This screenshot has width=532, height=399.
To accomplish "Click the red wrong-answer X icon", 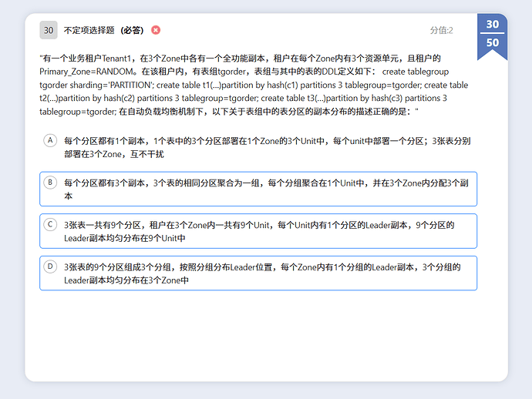I will click(156, 30).
